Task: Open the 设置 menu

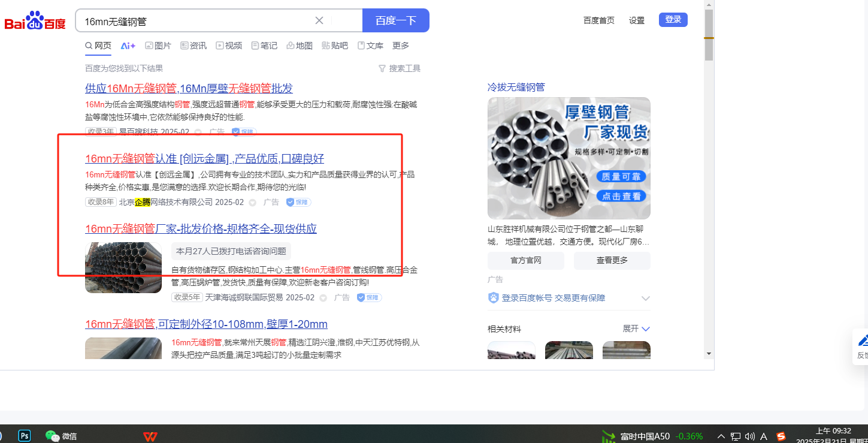Action: (x=637, y=20)
